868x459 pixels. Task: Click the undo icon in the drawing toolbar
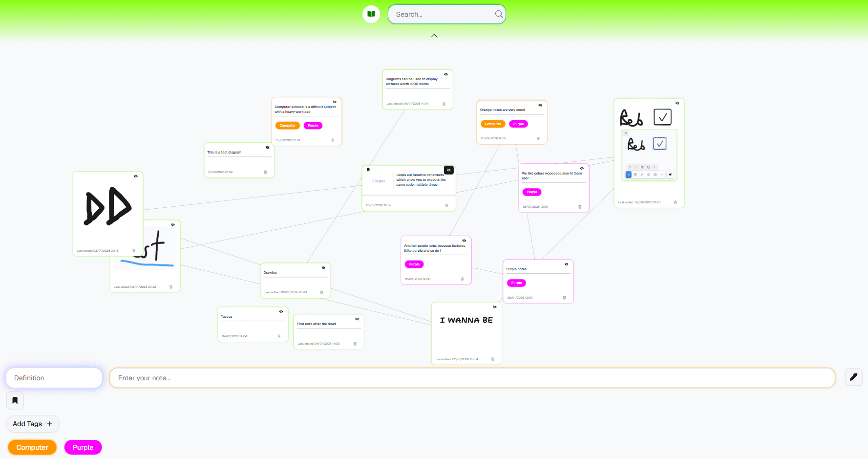click(630, 167)
